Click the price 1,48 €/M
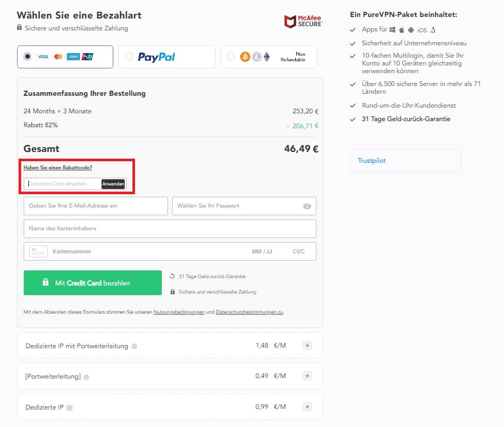 tap(271, 346)
